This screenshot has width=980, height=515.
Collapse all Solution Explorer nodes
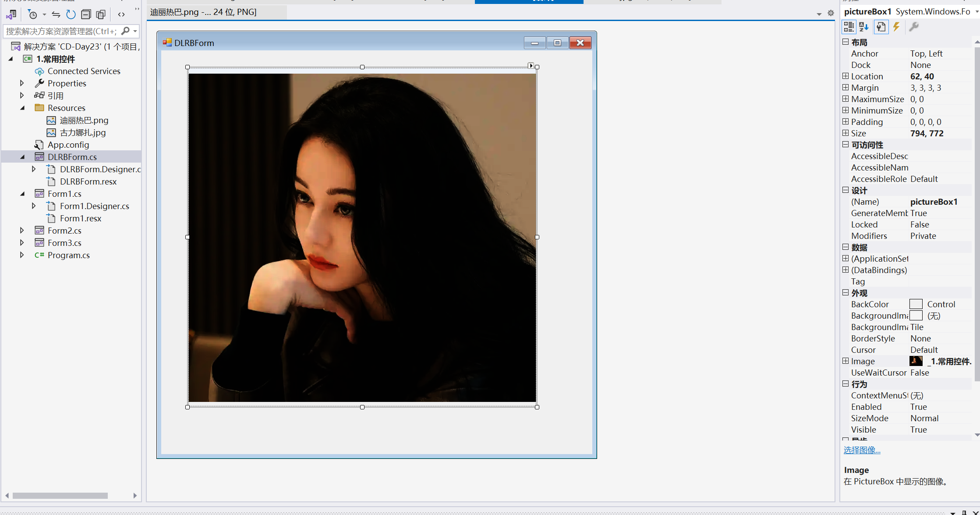click(86, 14)
